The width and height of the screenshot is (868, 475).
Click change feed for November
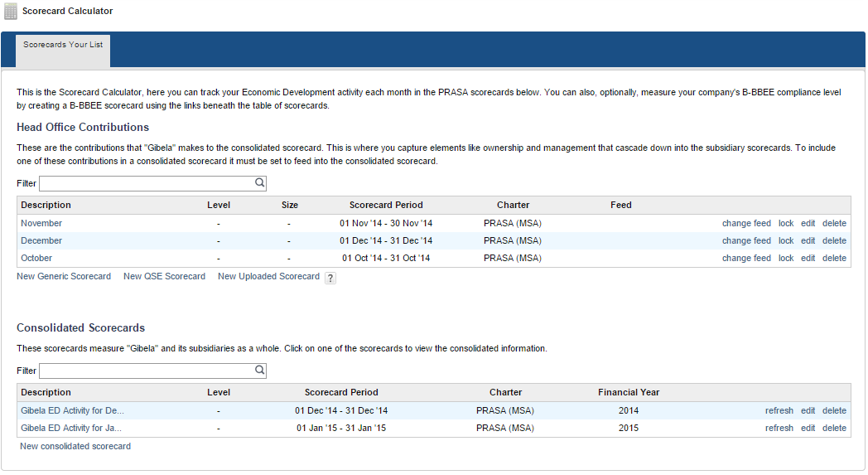coord(746,223)
